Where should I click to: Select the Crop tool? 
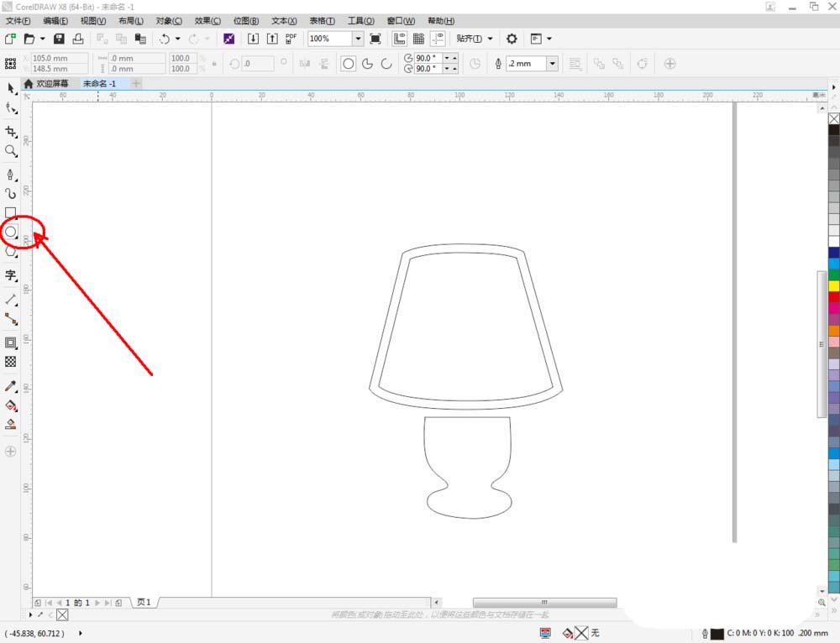[11, 132]
